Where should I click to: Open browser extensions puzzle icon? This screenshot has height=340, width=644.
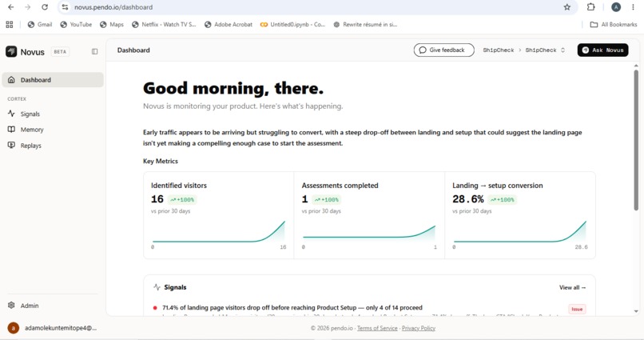click(590, 7)
